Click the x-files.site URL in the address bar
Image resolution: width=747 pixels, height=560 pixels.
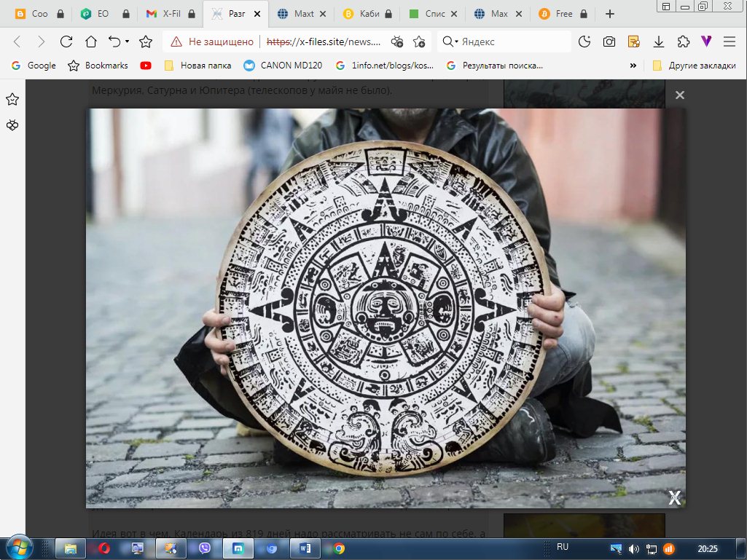coord(324,42)
